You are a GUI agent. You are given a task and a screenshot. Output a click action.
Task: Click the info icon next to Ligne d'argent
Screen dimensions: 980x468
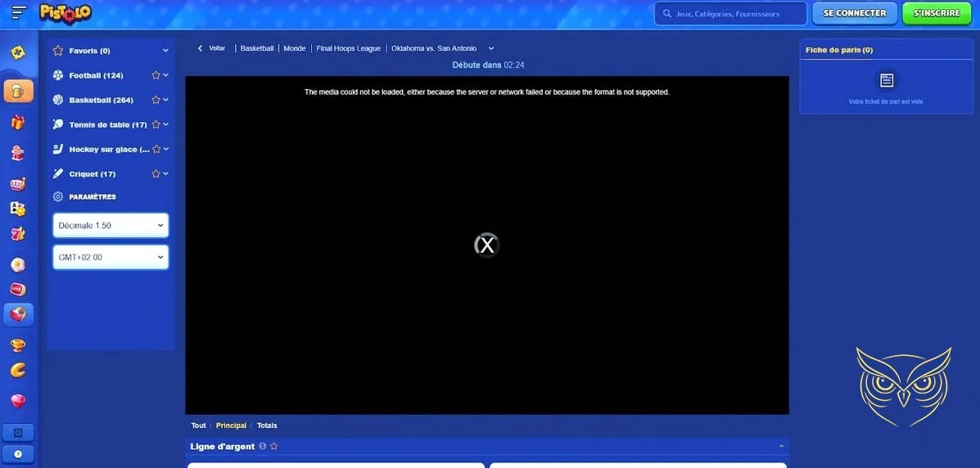pyautogui.click(x=263, y=446)
